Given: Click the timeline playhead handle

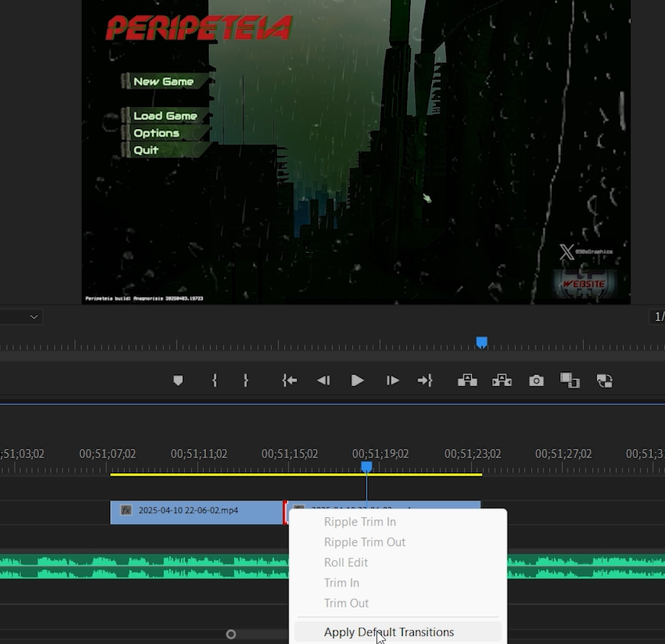Looking at the screenshot, I should (x=366, y=467).
